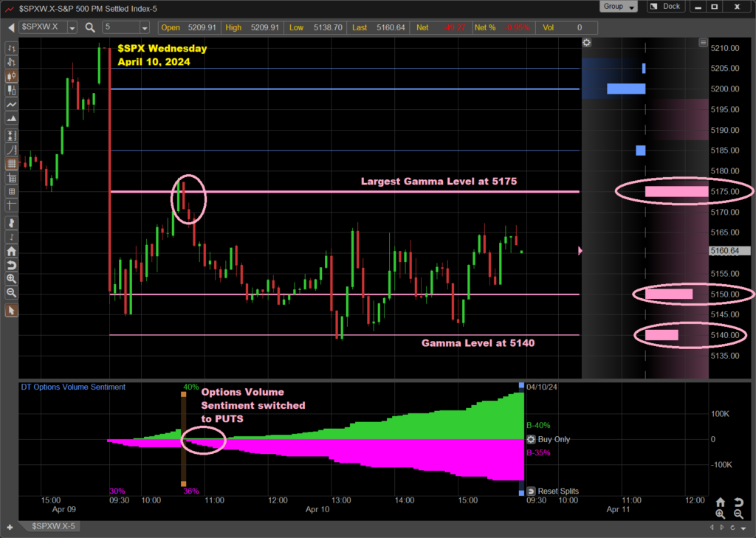Open the $SPXW.X symbol dropdown
This screenshot has height=538, width=756.
72,27
